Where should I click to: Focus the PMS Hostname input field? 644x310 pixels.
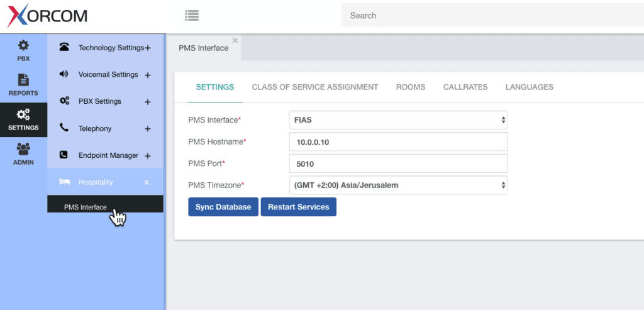pos(398,141)
